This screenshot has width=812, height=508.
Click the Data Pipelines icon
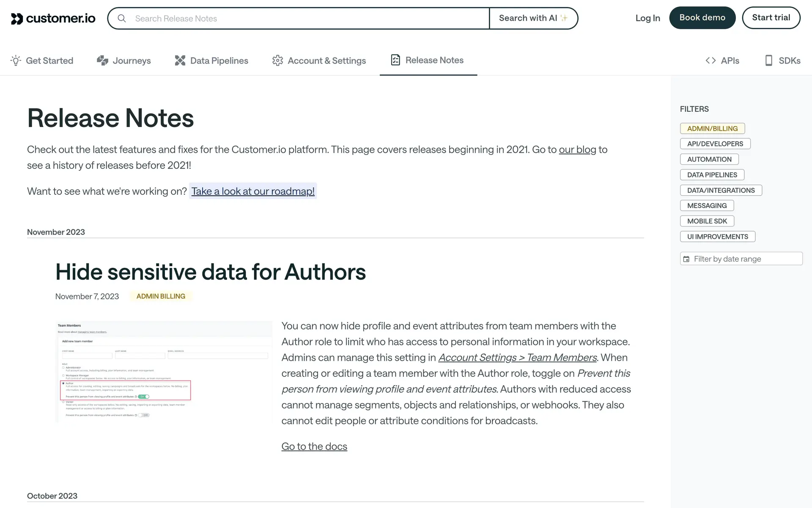coord(180,61)
